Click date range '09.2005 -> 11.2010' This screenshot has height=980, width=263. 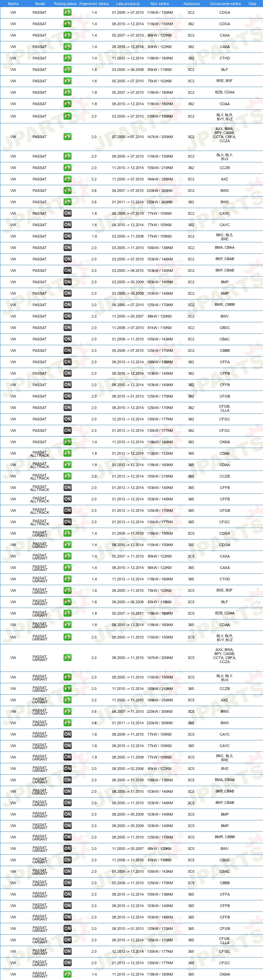127,677
